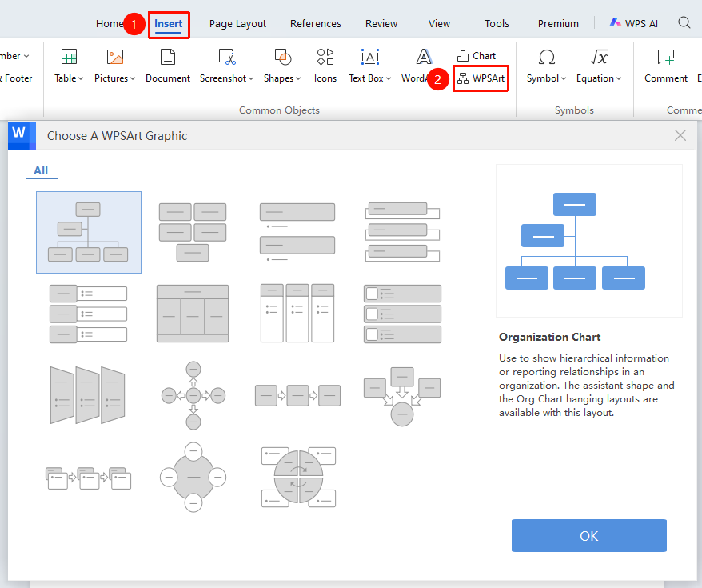Open the Tools tab
This screenshot has width=702, height=588.
(x=497, y=24)
